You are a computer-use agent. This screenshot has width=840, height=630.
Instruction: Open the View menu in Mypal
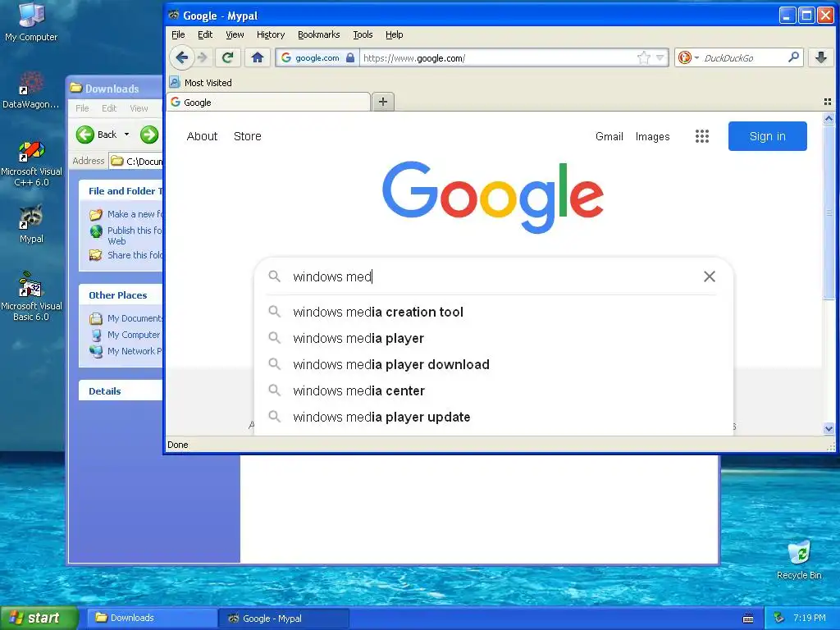coord(235,34)
